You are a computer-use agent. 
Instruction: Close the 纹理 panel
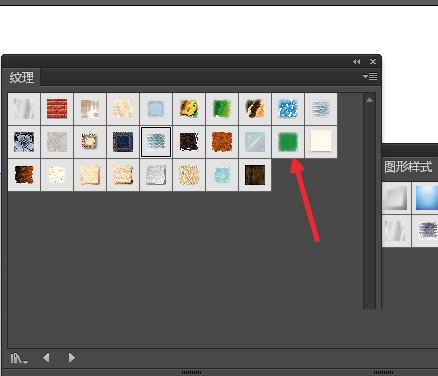tap(373, 62)
